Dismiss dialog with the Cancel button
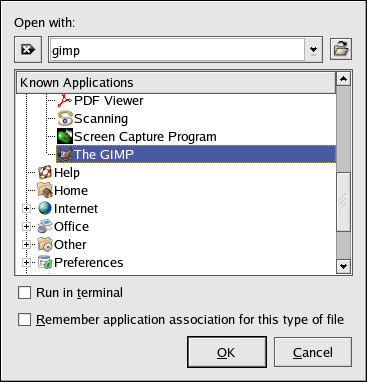The height and width of the screenshot is (382, 367). pyautogui.click(x=313, y=352)
